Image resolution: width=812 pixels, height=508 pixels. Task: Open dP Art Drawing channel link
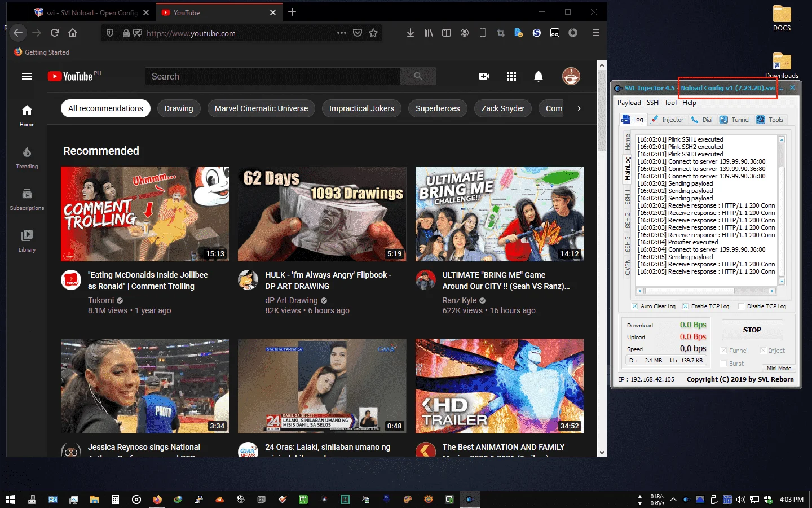click(292, 300)
